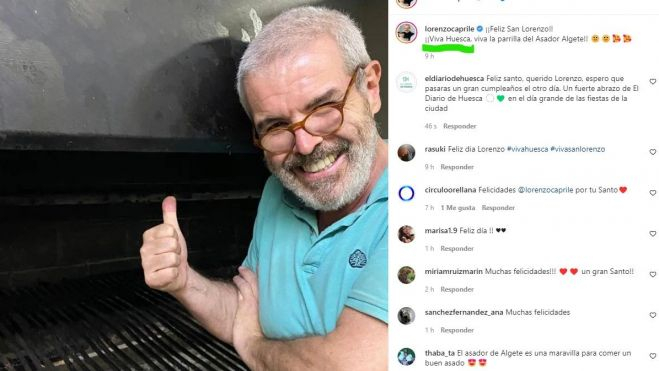
Task: Open circuloorellana's ring avatar
Action: (406, 193)
